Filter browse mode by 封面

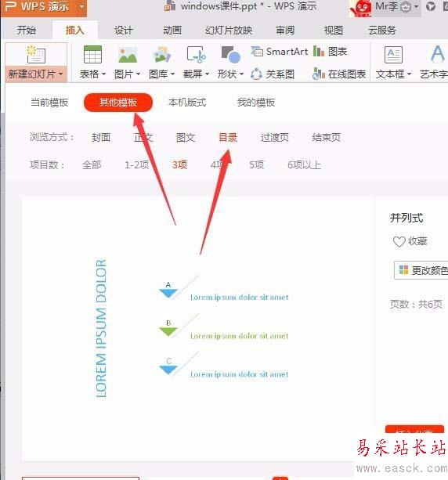(x=101, y=138)
